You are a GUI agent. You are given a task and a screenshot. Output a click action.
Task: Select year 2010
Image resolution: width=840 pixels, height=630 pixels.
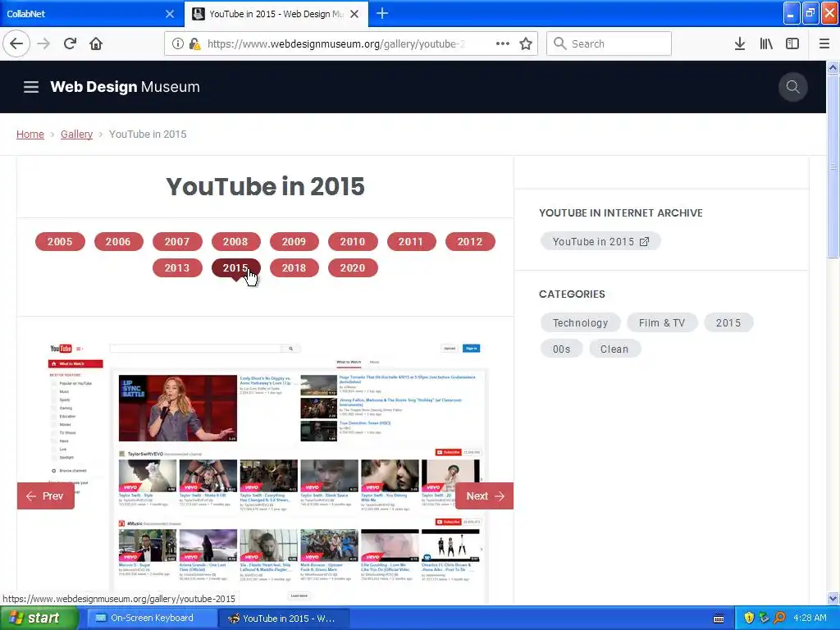pos(353,242)
